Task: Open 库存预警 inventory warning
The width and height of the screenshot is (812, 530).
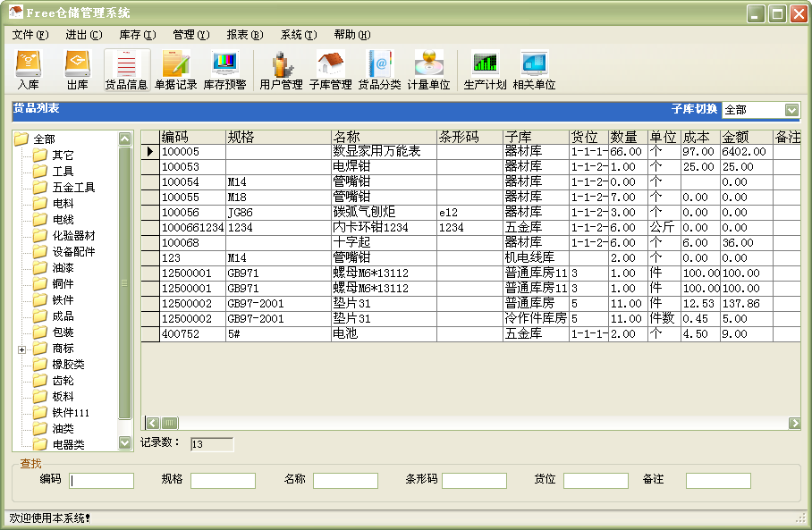Action: pyautogui.click(x=224, y=71)
